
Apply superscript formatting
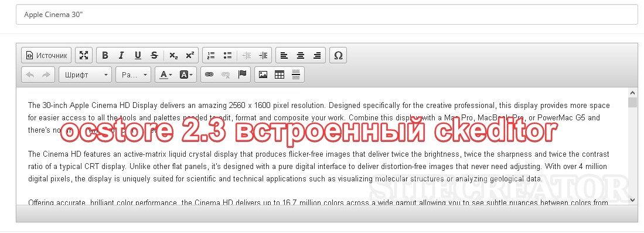[x=190, y=55]
